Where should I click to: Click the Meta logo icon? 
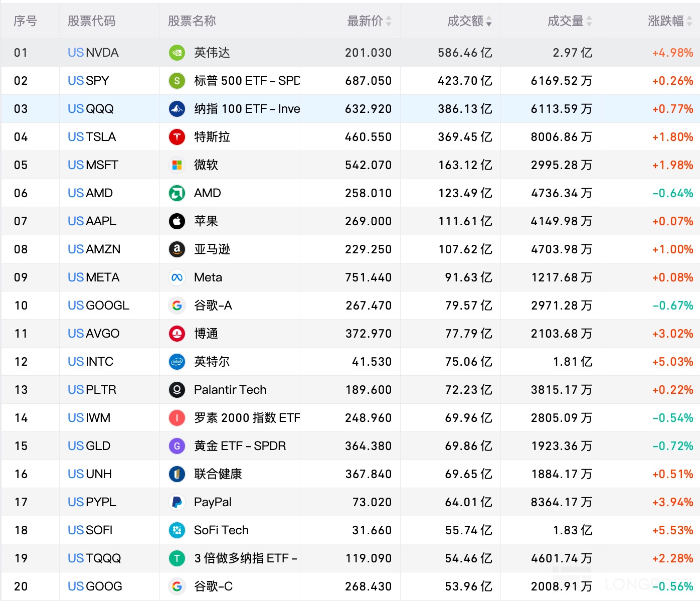[x=177, y=277]
